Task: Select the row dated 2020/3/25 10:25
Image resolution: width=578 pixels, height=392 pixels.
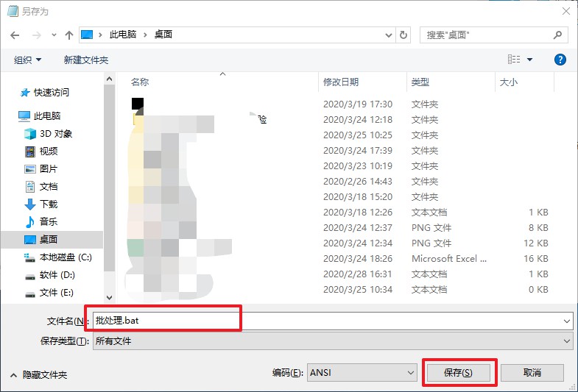Action: tap(339, 135)
